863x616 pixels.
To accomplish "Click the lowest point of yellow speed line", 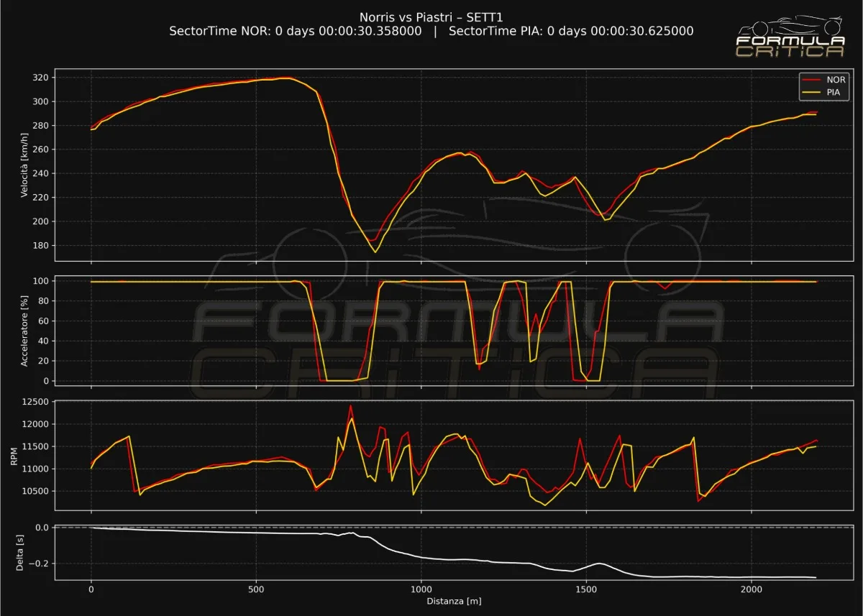I will click(x=375, y=252).
